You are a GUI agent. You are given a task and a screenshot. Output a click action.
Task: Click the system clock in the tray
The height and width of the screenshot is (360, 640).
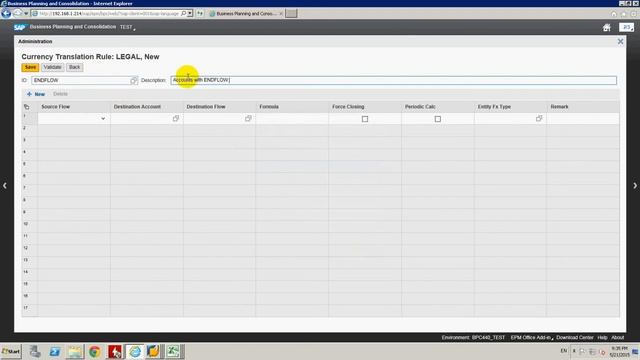pyautogui.click(x=620, y=351)
